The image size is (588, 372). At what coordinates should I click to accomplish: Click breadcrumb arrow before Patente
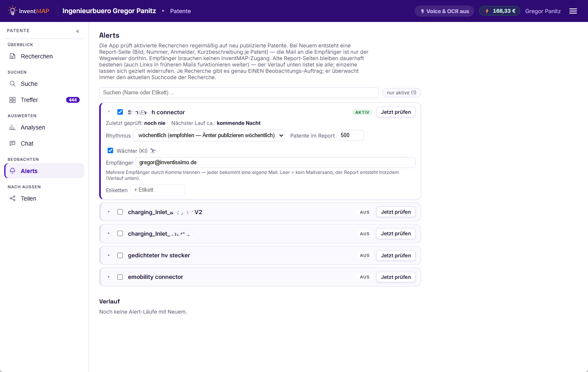tap(163, 11)
